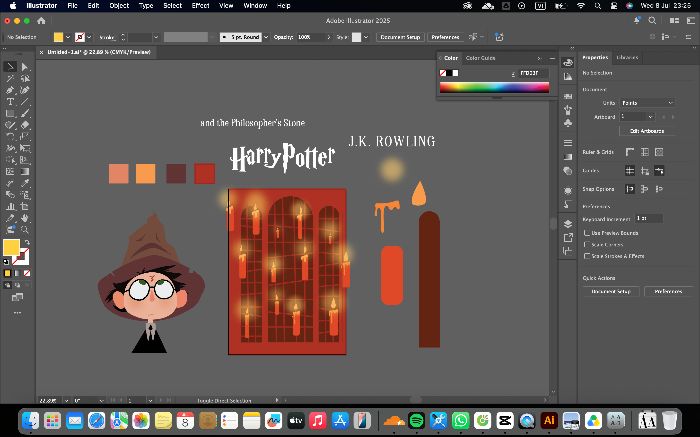The width and height of the screenshot is (700, 437).
Task: Click Document Setup in the control bar
Action: tap(400, 37)
